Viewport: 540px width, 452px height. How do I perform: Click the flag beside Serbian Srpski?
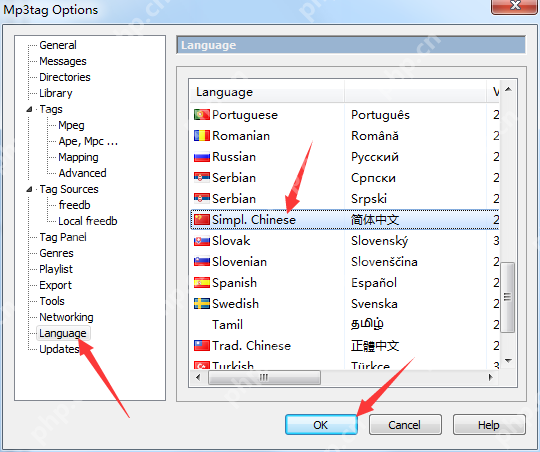202,199
